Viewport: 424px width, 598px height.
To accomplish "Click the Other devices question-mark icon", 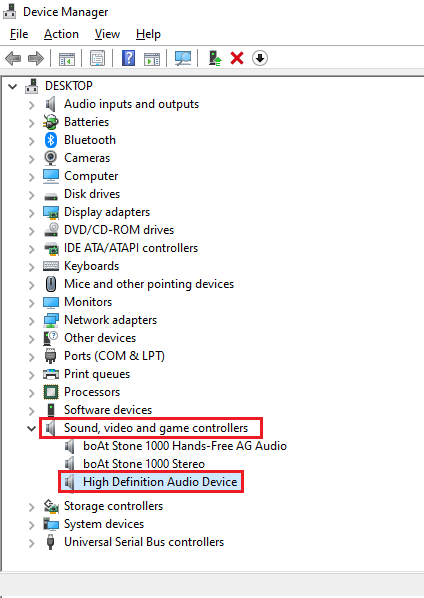I will pos(50,338).
